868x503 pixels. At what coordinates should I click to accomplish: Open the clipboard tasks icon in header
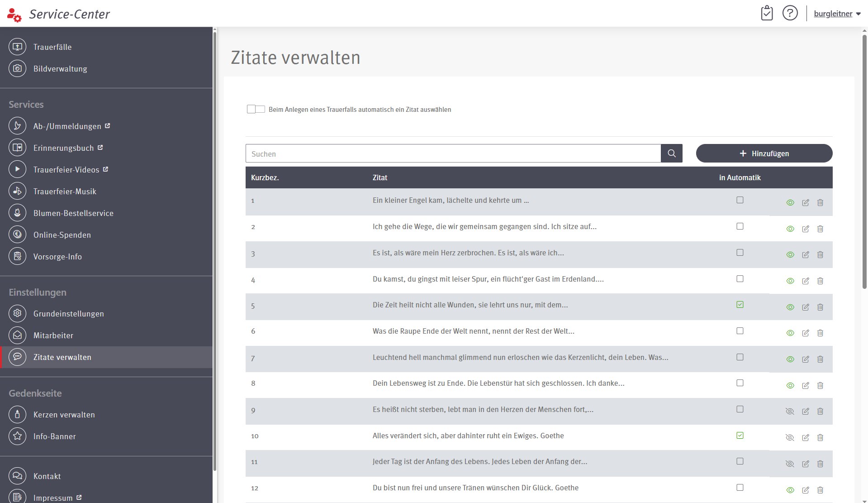click(767, 13)
